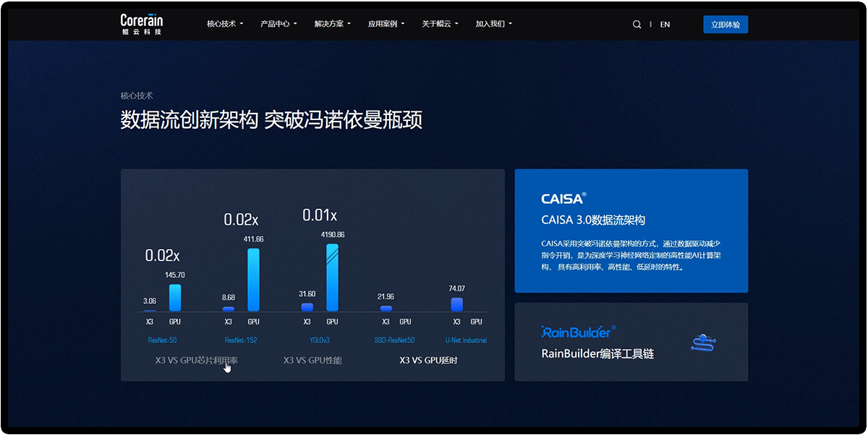Viewport: 868px width, 435px height.
Task: Click the YOLOv3 chart label
Action: pyautogui.click(x=319, y=340)
